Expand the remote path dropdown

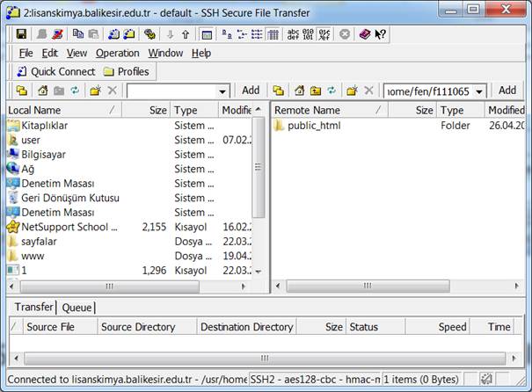pyautogui.click(x=480, y=91)
